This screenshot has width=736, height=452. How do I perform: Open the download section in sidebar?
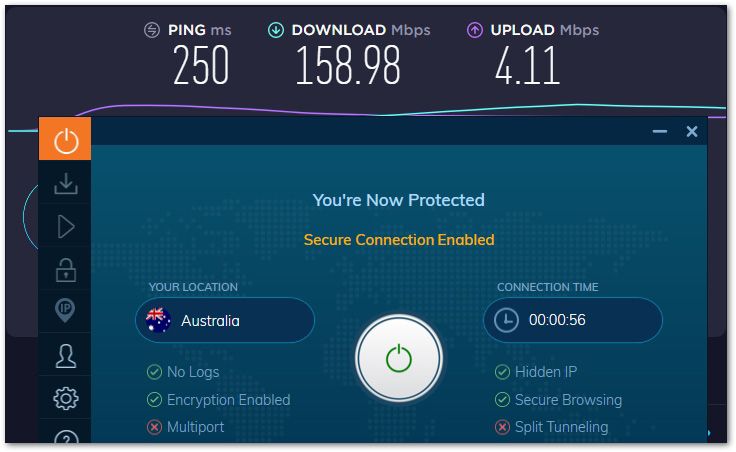tap(66, 184)
